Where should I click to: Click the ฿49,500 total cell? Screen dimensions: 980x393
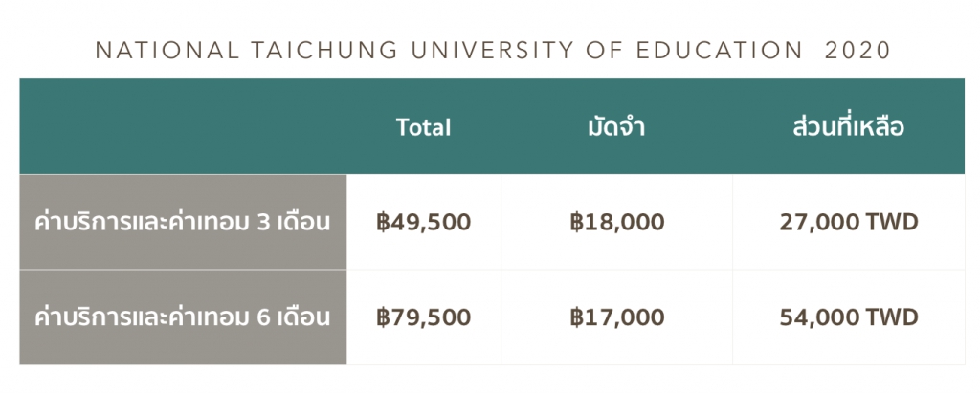[x=423, y=222]
